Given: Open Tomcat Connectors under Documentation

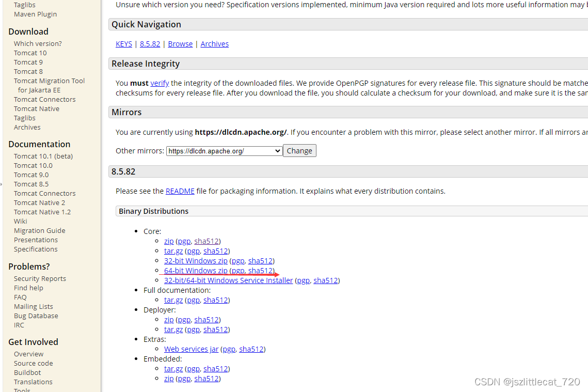Looking at the screenshot, I should click(44, 194).
